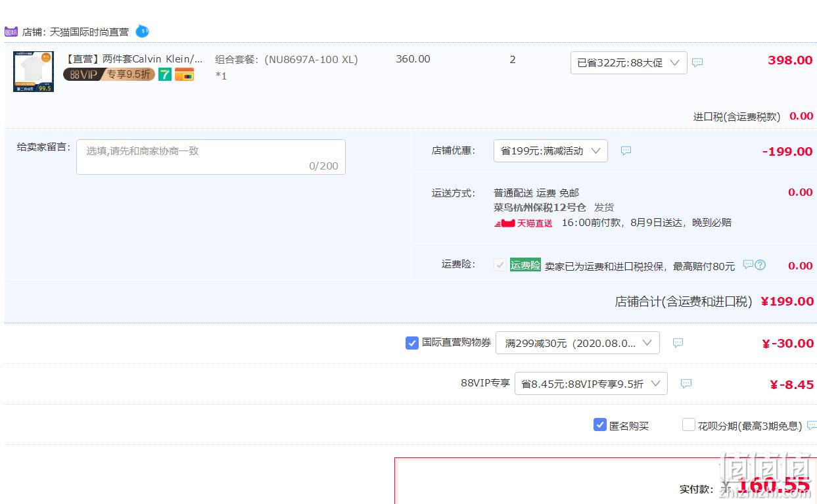This screenshot has height=504, width=817.
Task: Click the 菜鸟杭州保税12号仓 warehouse text
Action: [x=540, y=207]
